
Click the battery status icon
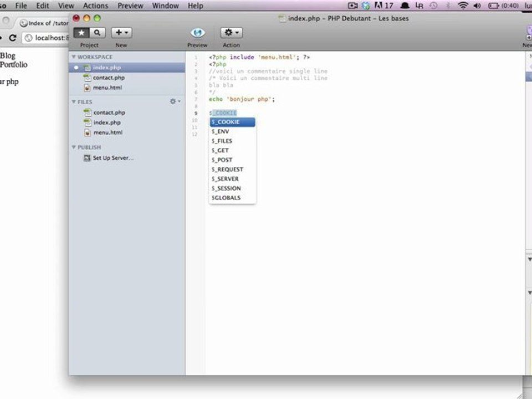click(493, 6)
